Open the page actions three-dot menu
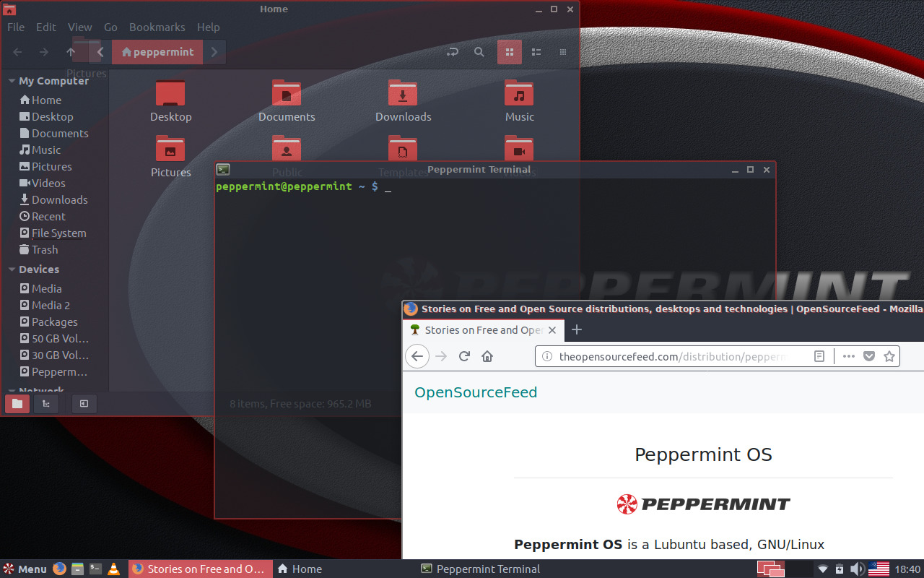 [849, 356]
